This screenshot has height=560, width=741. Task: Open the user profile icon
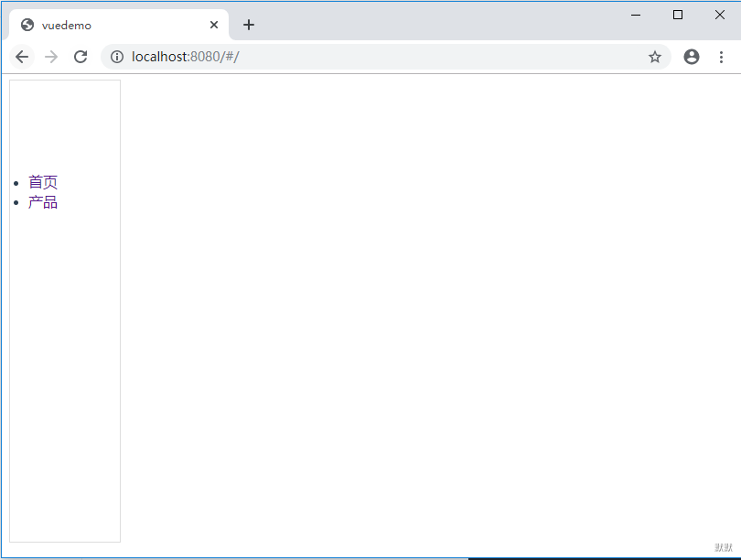pos(692,57)
